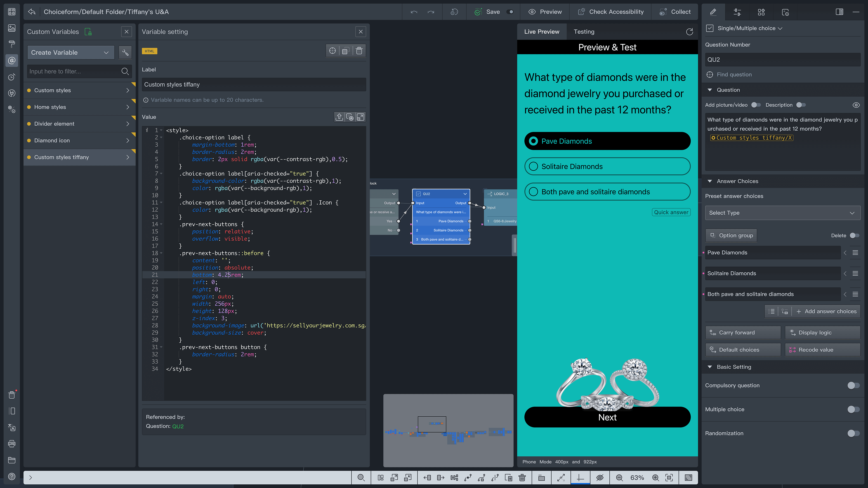Image resolution: width=868 pixels, height=488 pixels.
Task: Open the Create Variable dropdown
Action: (x=71, y=53)
